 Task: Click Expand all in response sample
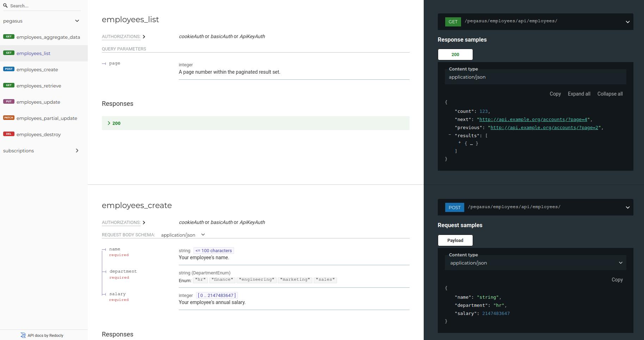579,94
